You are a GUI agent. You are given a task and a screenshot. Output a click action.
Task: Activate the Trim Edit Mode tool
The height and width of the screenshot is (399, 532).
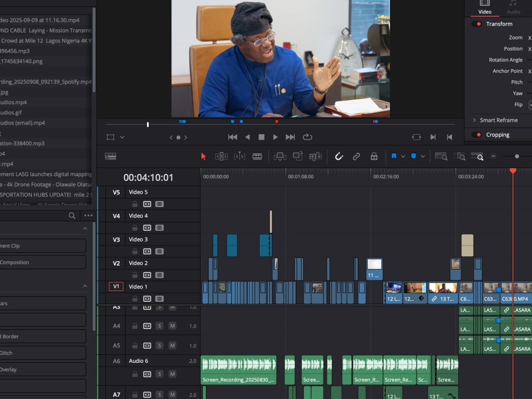tap(221, 156)
